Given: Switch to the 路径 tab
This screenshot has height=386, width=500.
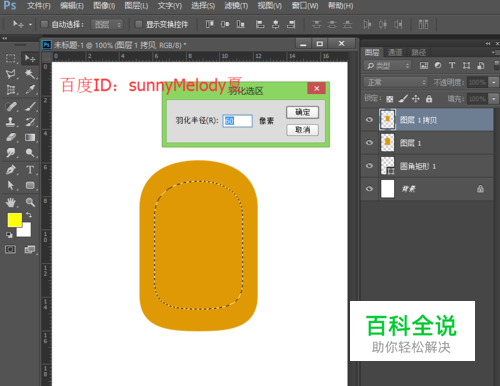Looking at the screenshot, I should pyautogui.click(x=418, y=52).
